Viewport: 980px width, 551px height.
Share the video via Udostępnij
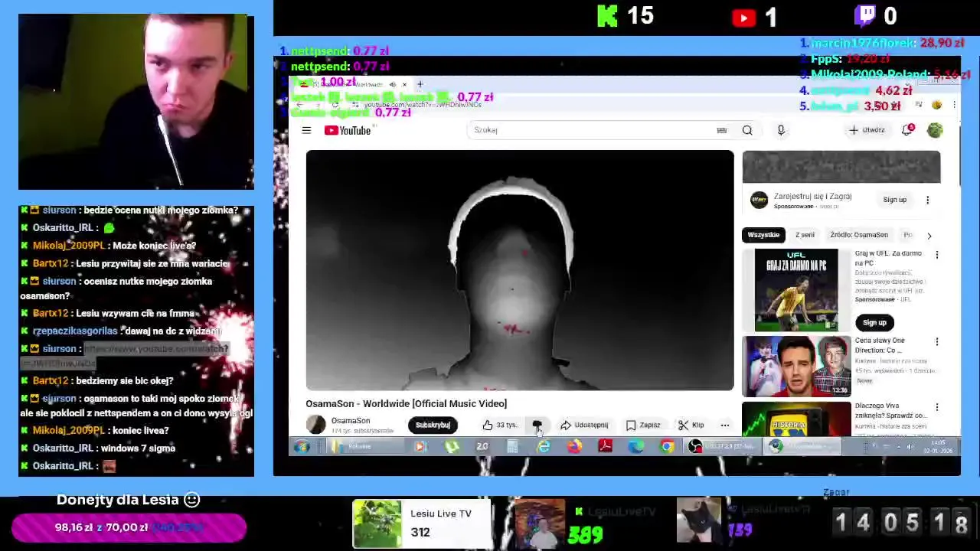[584, 425]
